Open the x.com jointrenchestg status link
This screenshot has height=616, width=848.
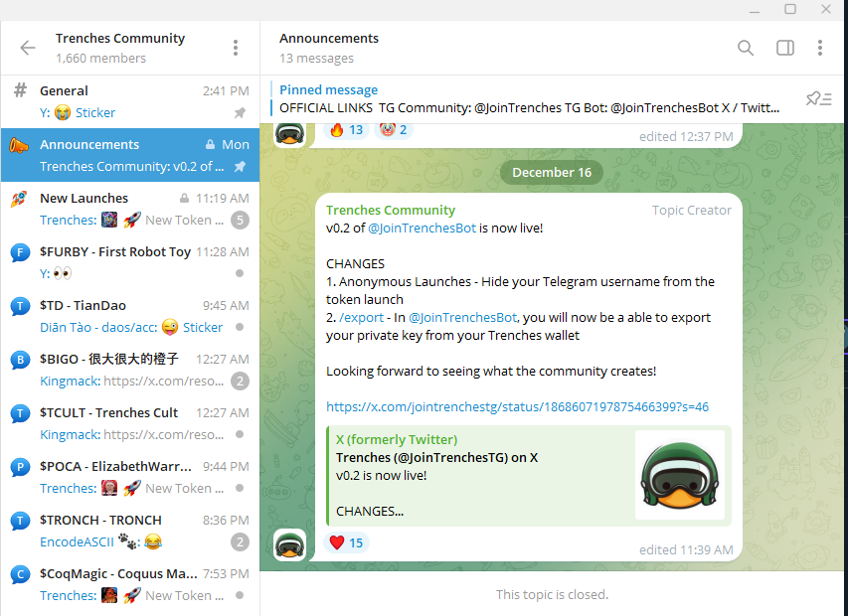(517, 407)
